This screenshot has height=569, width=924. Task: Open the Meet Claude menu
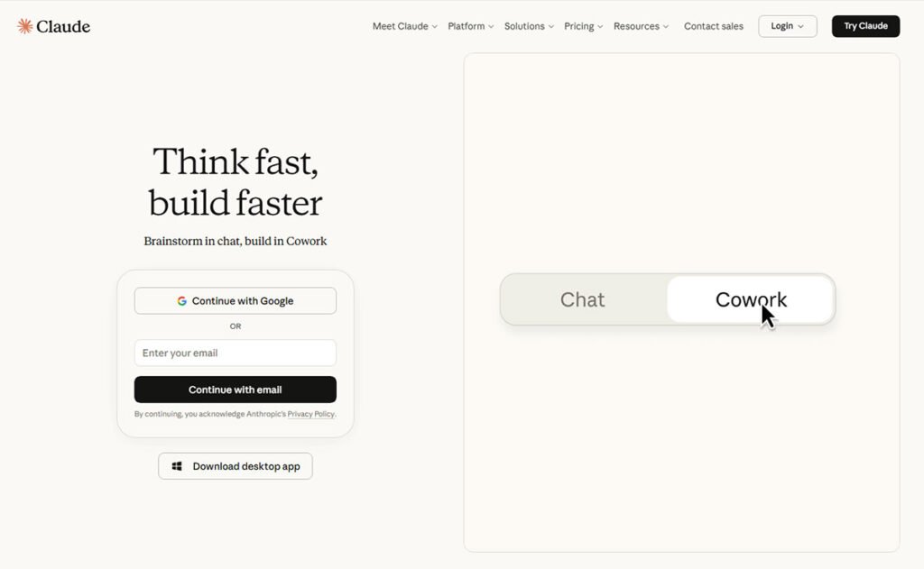click(404, 26)
